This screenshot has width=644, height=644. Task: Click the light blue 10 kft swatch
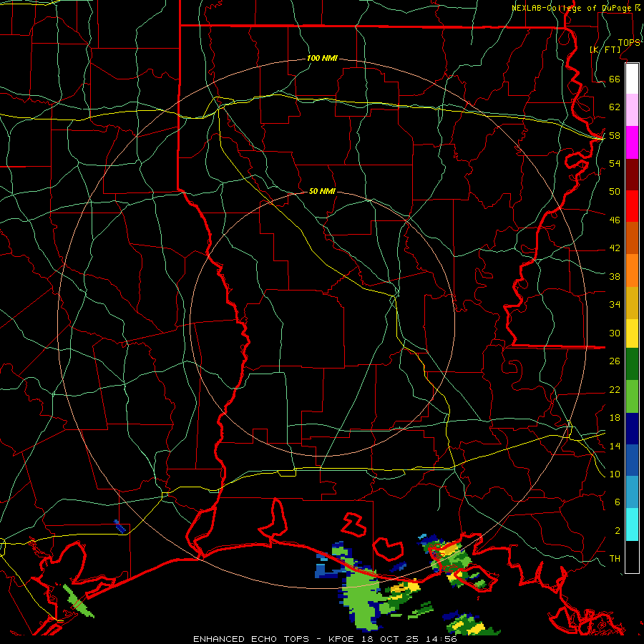click(632, 492)
